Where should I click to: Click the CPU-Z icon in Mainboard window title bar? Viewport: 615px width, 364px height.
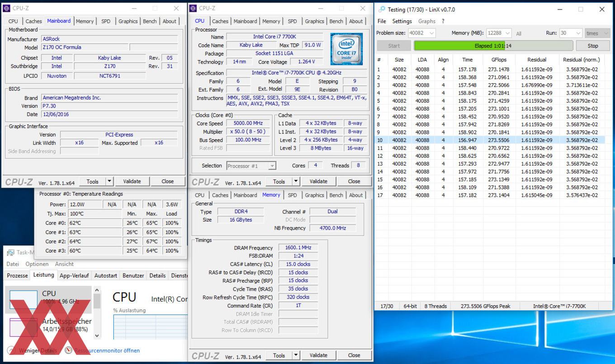tap(7, 8)
